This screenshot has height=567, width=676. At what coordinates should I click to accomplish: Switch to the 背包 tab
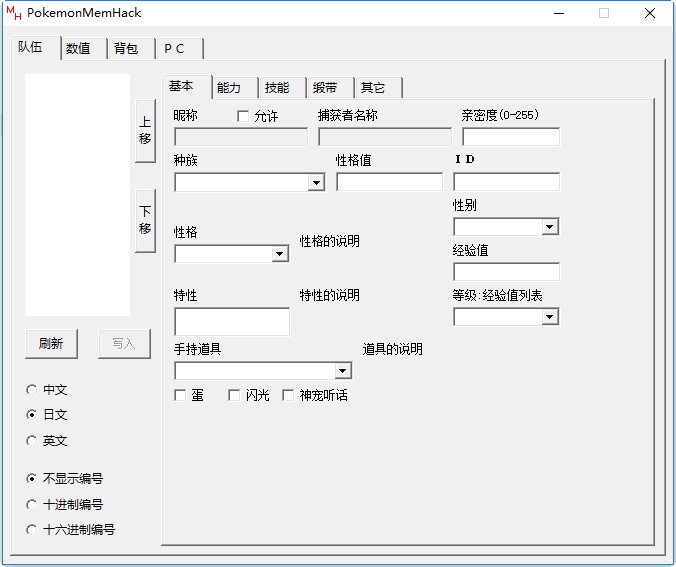(x=126, y=49)
